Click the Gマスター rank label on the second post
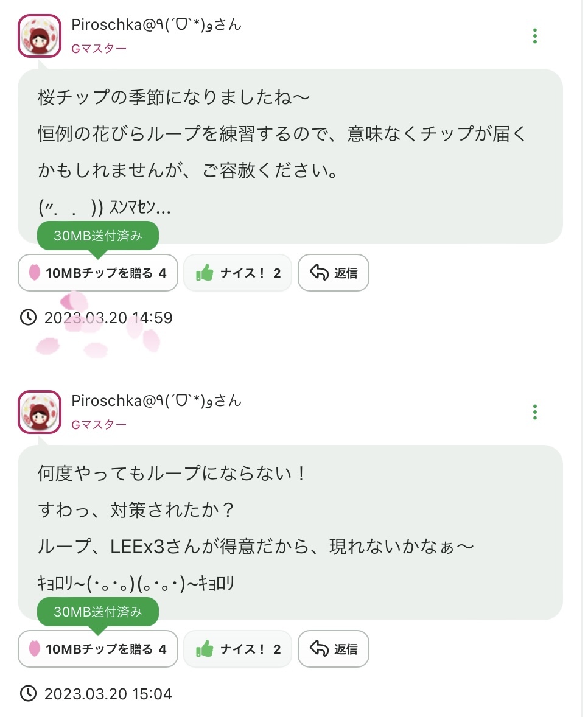The height and width of the screenshot is (717, 588). (99, 425)
